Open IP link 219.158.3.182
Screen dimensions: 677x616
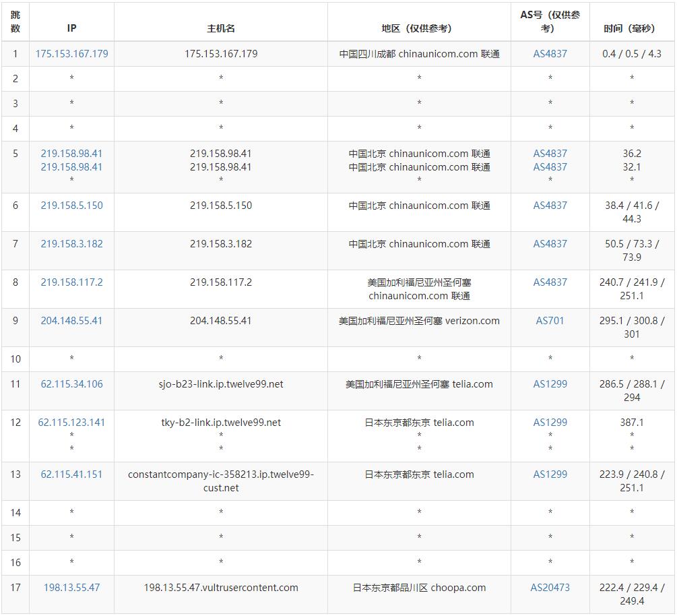[x=71, y=244]
